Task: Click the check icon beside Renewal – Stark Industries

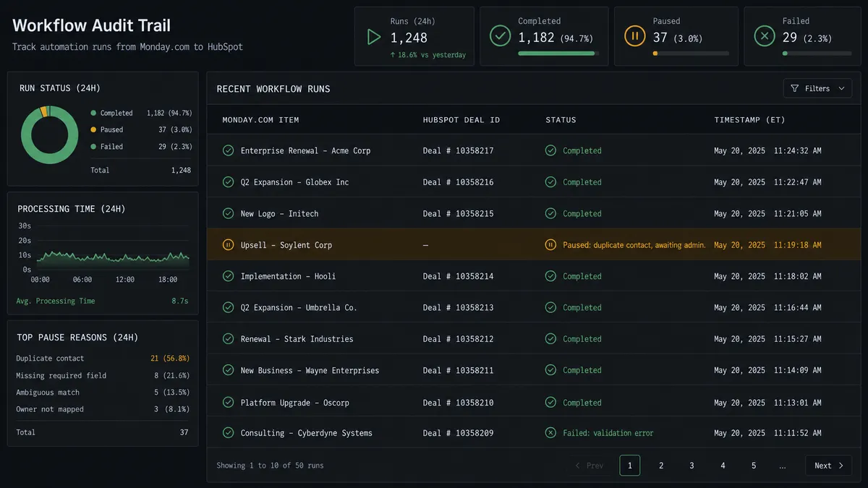Action: [228, 338]
